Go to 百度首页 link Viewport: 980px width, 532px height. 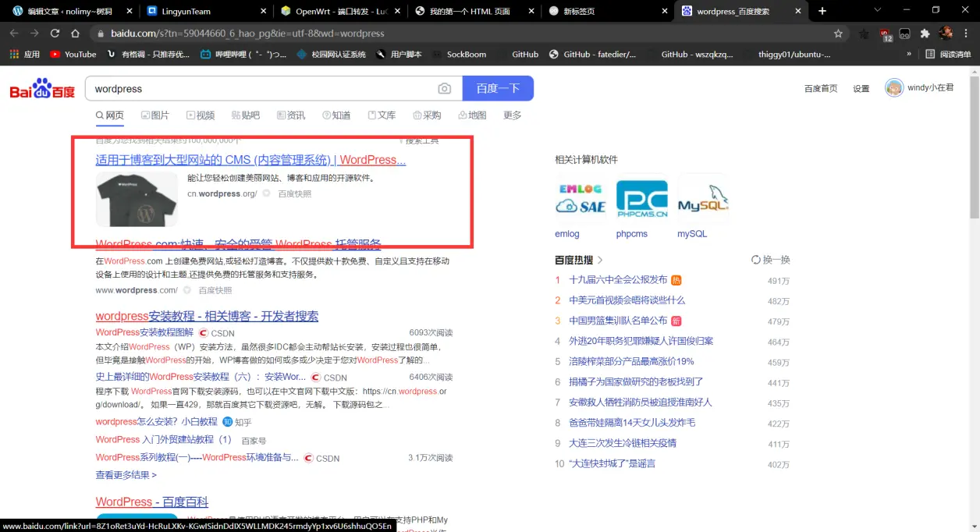point(821,88)
